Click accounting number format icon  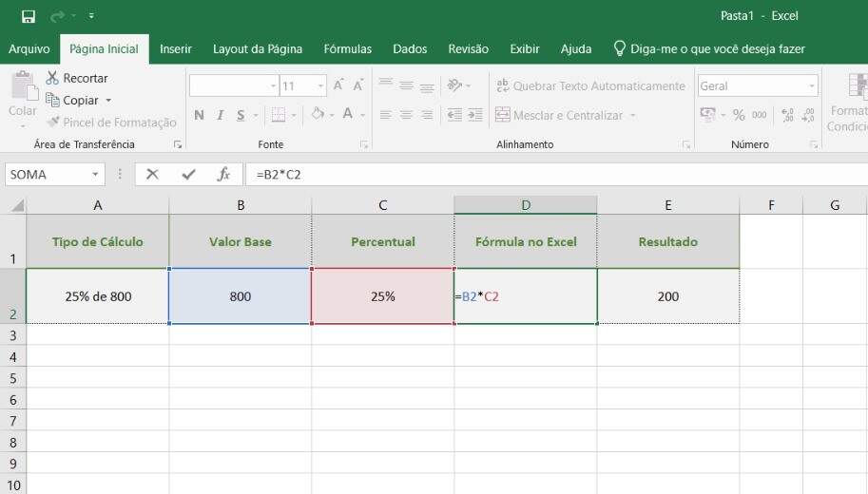[708, 115]
